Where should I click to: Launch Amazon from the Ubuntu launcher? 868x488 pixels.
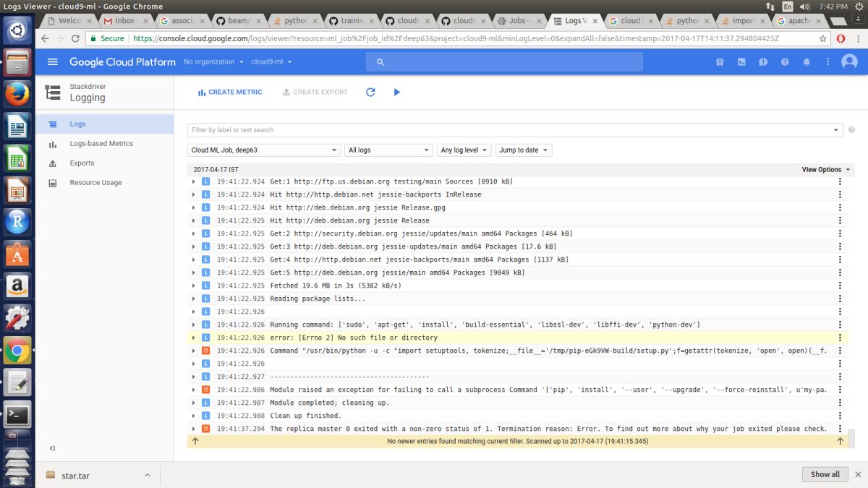[17, 286]
